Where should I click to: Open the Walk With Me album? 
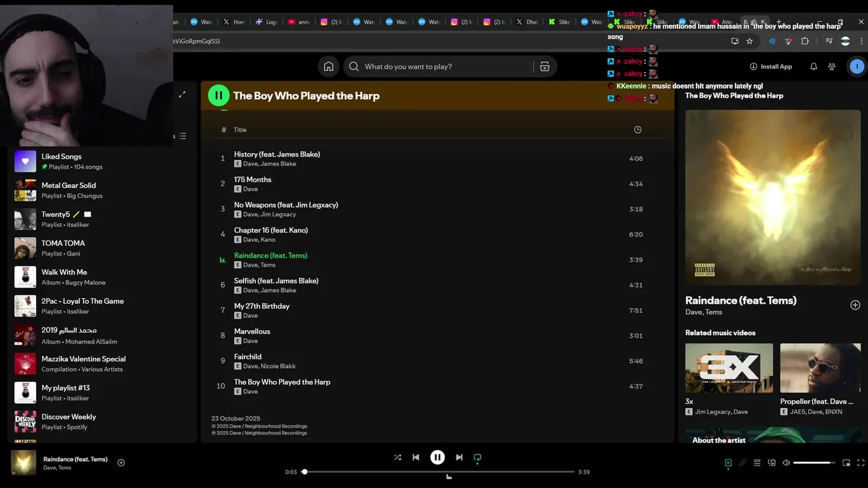pyautogui.click(x=102, y=277)
